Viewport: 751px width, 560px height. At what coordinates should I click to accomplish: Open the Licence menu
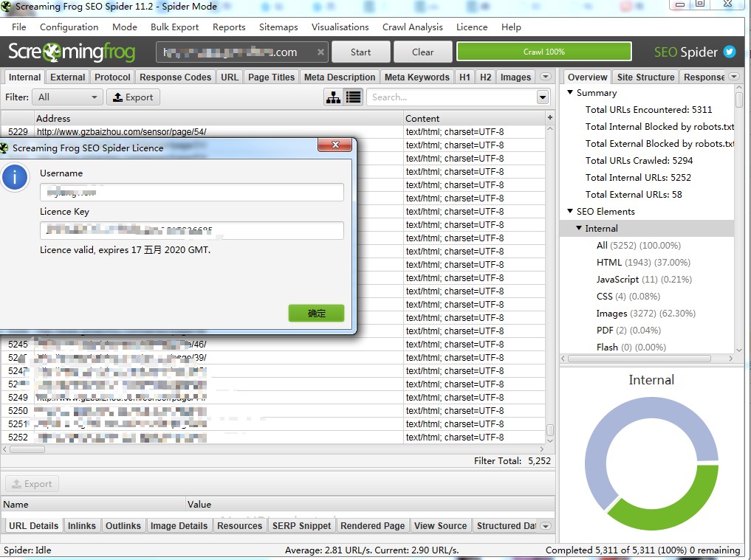click(472, 27)
